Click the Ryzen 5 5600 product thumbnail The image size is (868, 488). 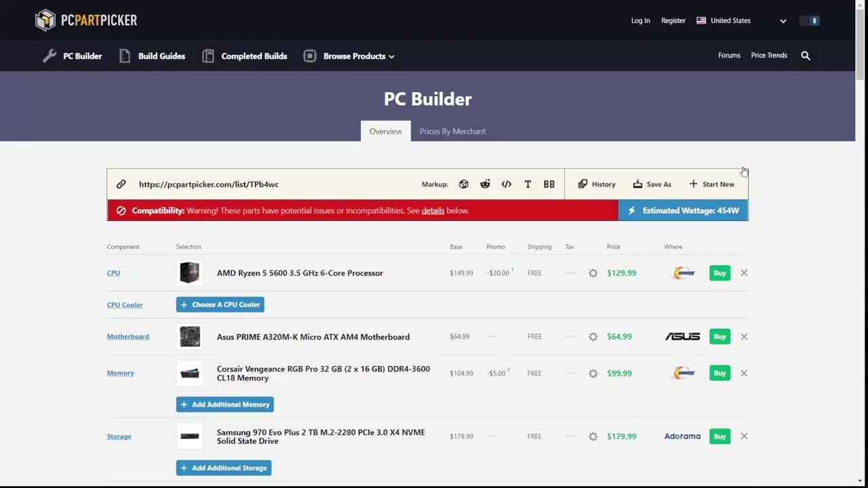point(190,273)
